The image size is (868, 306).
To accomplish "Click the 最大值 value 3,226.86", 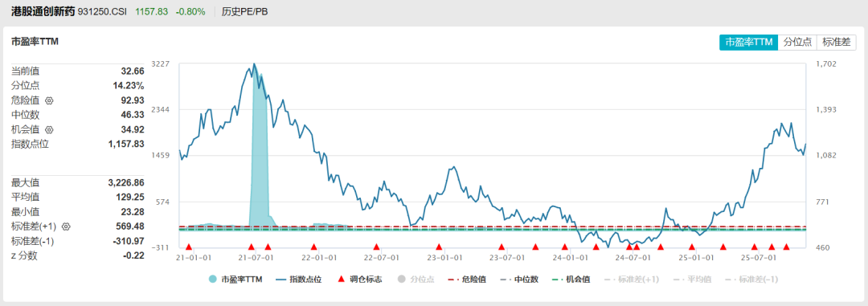I will tap(126, 182).
